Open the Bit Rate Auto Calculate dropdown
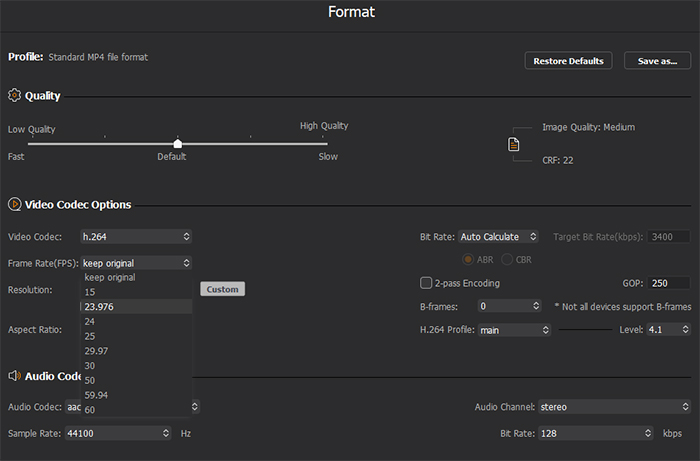The height and width of the screenshot is (461, 700). [498, 237]
